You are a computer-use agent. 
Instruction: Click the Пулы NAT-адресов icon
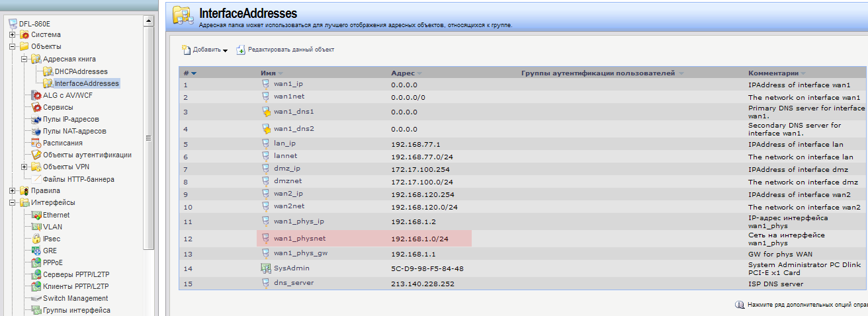36,131
